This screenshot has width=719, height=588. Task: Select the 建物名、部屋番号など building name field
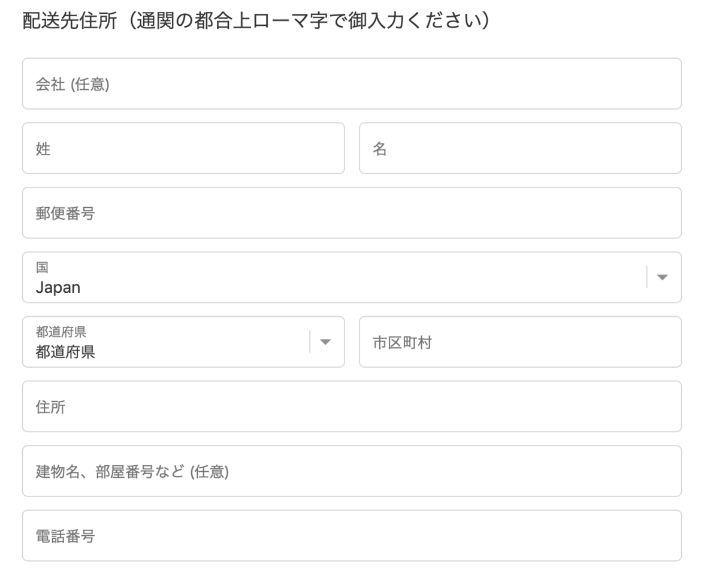[352, 471]
